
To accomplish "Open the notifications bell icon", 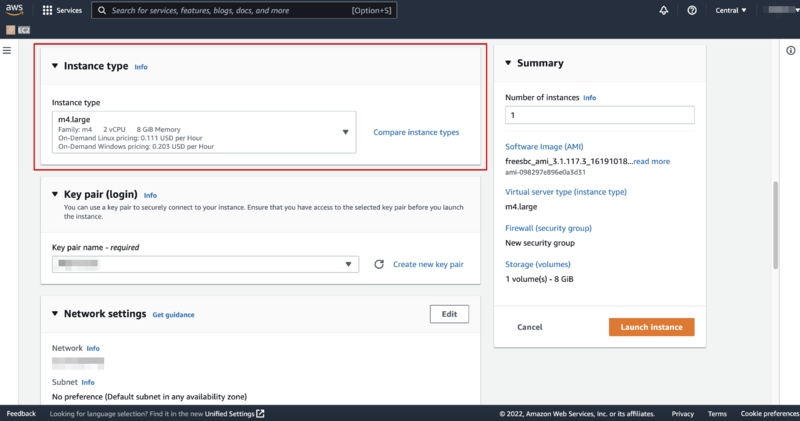I will tap(663, 10).
